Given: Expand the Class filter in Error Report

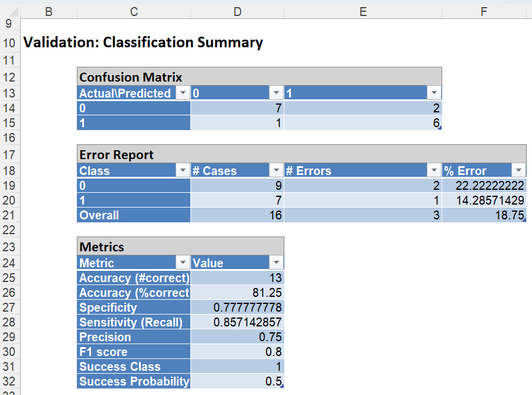Looking at the screenshot, I should tap(183, 171).
